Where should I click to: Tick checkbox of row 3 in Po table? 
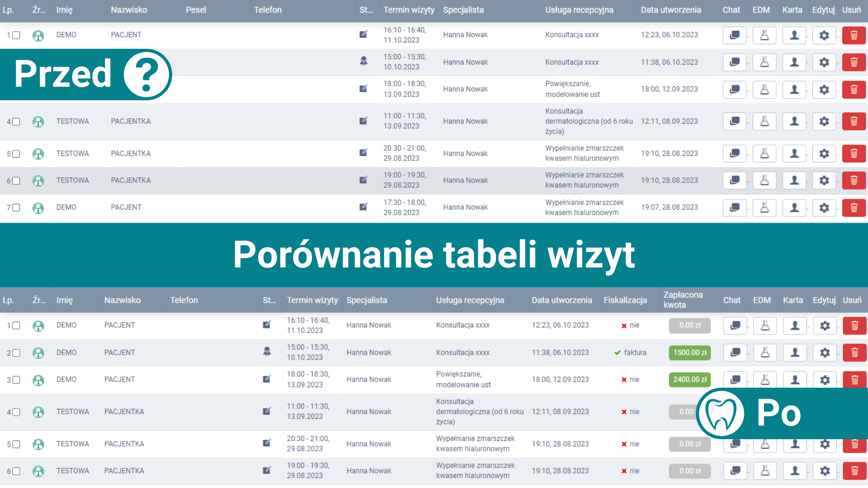(x=16, y=380)
